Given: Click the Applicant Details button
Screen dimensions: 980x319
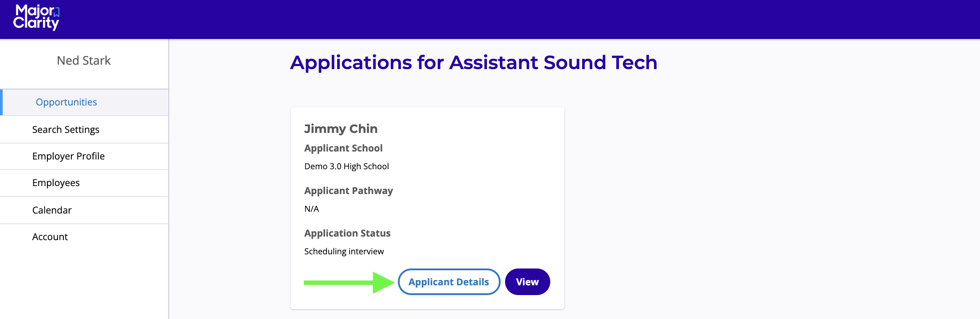Looking at the screenshot, I should coord(449,282).
